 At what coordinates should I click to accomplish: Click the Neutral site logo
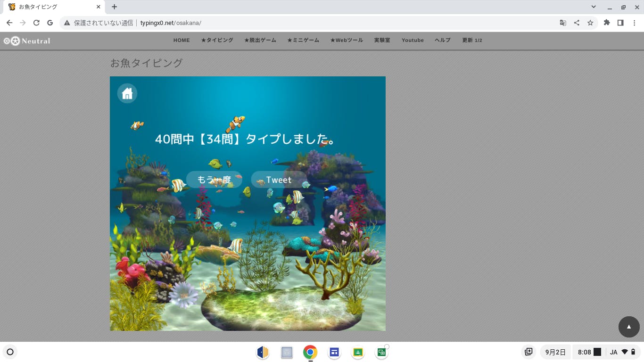point(27,41)
